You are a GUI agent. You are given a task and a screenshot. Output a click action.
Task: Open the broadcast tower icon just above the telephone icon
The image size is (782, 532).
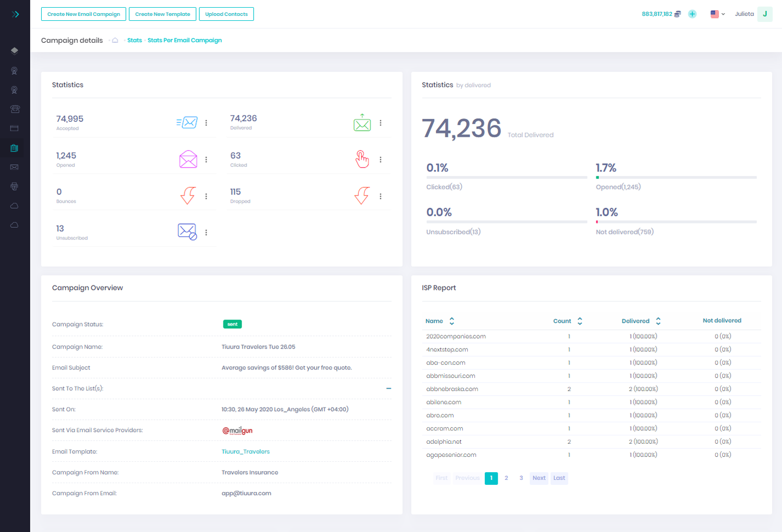pyautogui.click(x=14, y=90)
